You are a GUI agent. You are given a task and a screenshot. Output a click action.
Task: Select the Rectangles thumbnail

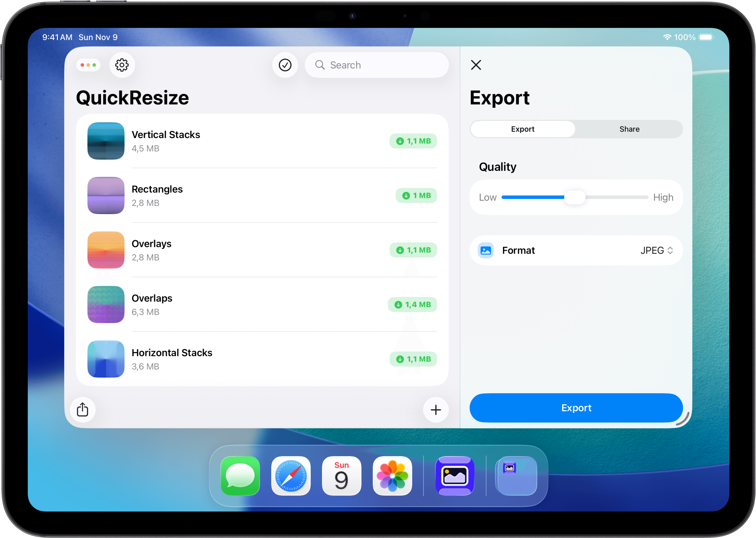[x=106, y=195]
